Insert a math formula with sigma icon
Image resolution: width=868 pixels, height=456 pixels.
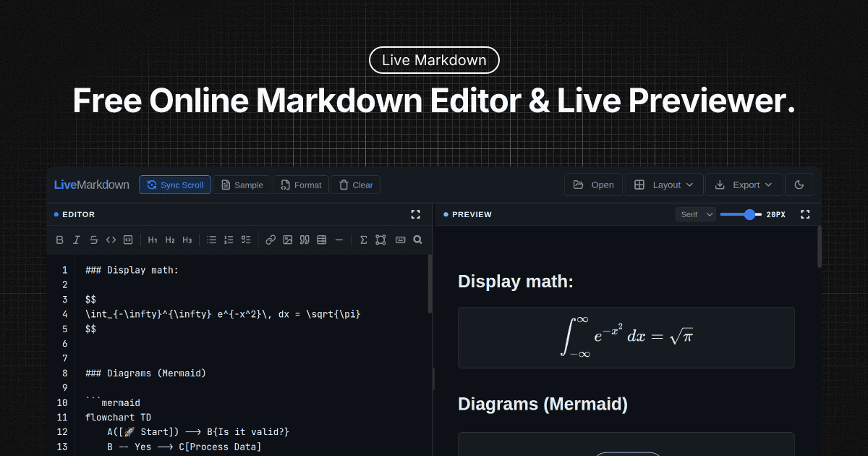[x=364, y=240]
